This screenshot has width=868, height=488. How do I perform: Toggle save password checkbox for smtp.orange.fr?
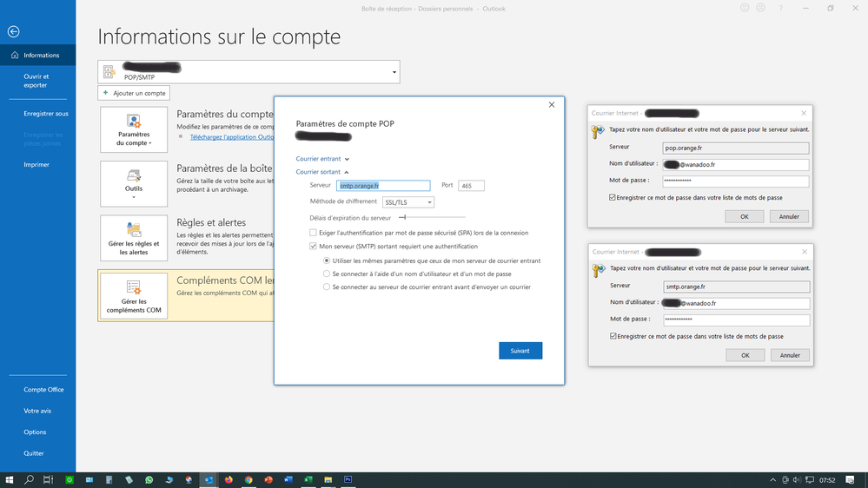point(613,336)
